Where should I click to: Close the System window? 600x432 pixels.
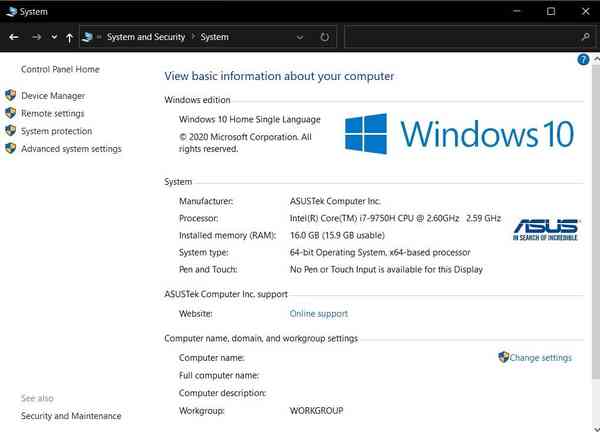[x=585, y=11]
